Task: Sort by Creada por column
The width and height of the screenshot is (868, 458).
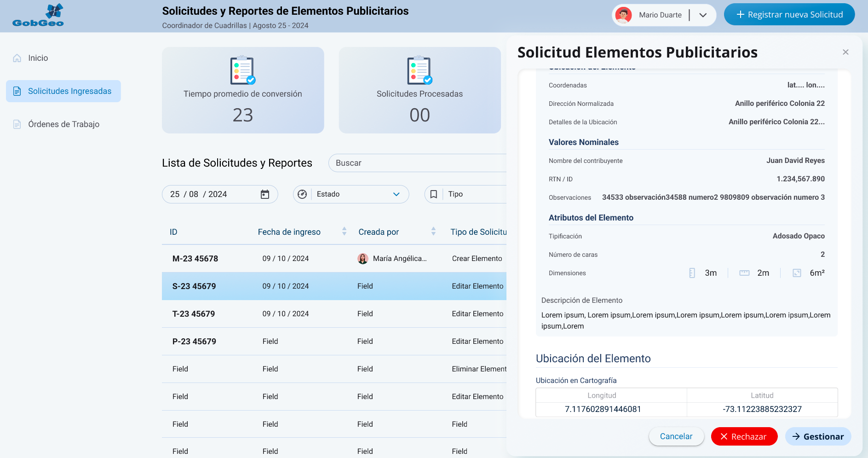Action: [433, 232]
